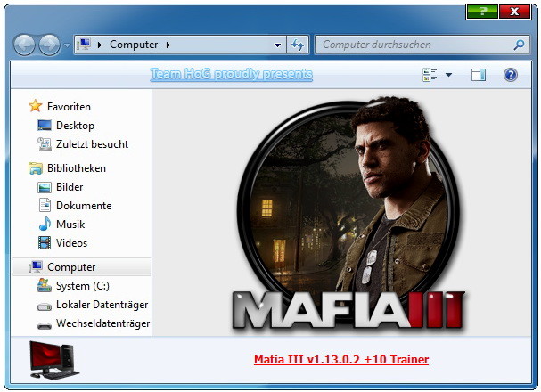Click the Dokumente document icon
This screenshot has height=392, width=541.
click(45, 205)
